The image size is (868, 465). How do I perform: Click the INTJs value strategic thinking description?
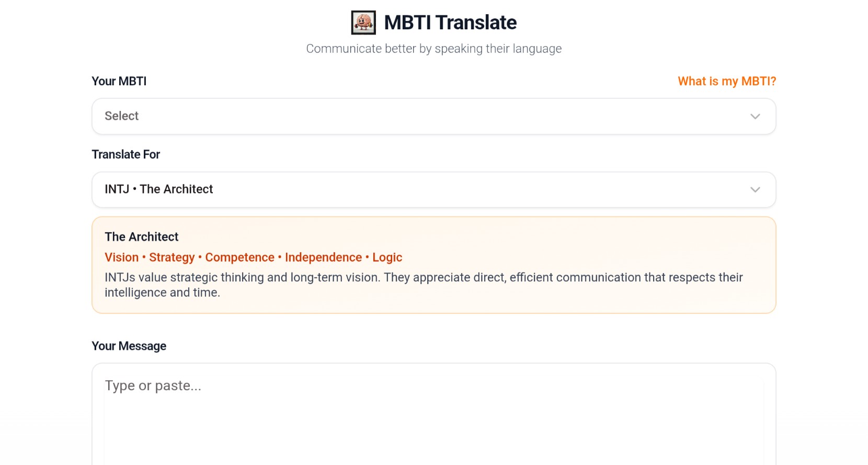[x=424, y=285]
